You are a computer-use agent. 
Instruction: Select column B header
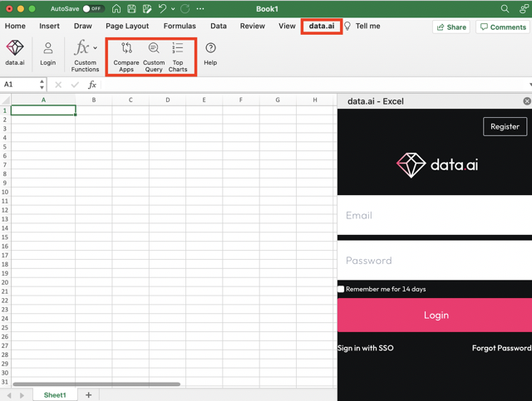pos(94,100)
